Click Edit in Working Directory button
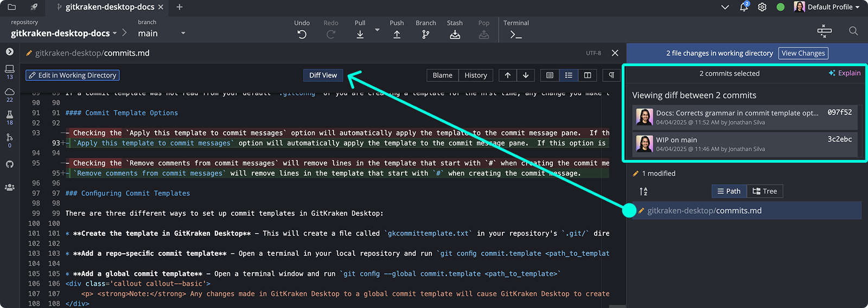The width and height of the screenshot is (868, 308). 72,75
